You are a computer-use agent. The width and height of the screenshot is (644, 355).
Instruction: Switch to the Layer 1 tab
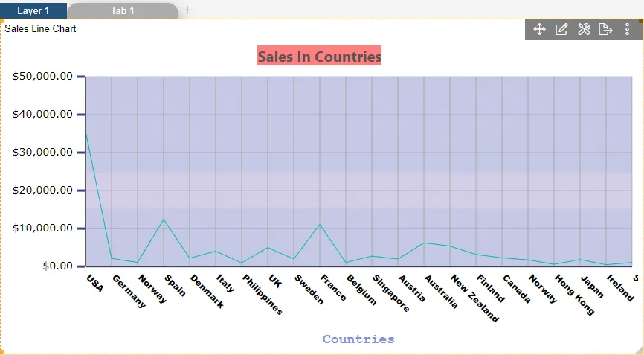(x=33, y=10)
